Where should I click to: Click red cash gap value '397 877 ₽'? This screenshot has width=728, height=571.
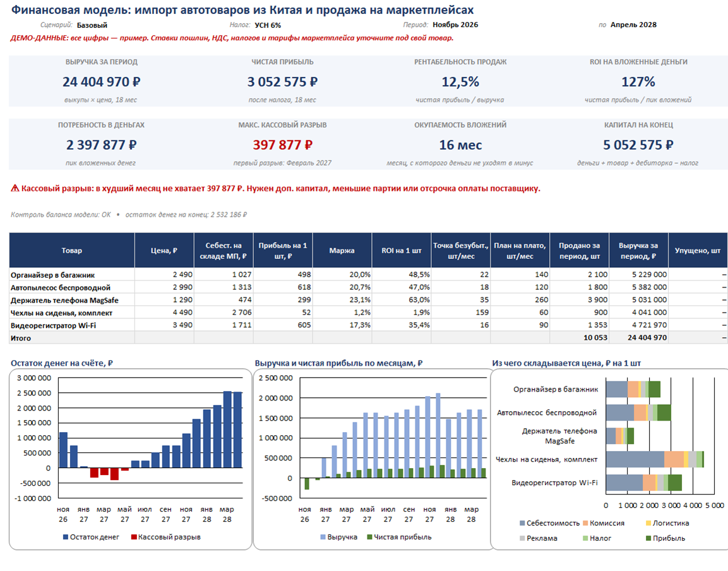(x=282, y=145)
